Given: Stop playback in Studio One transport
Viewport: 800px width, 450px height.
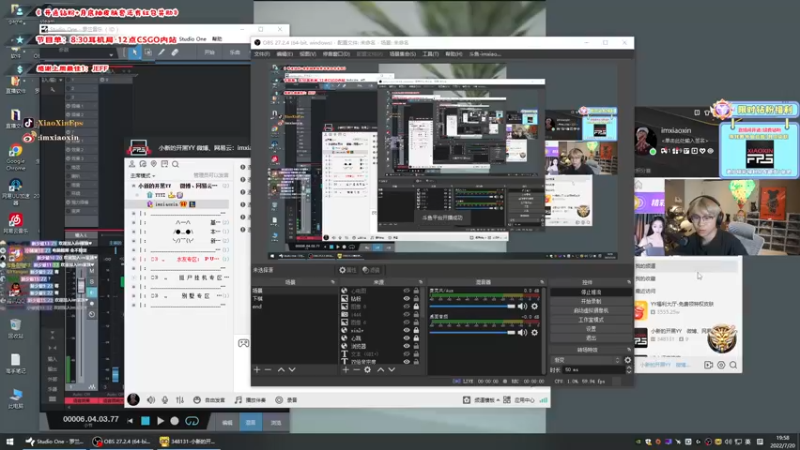Looking at the screenshot, I should [x=145, y=421].
